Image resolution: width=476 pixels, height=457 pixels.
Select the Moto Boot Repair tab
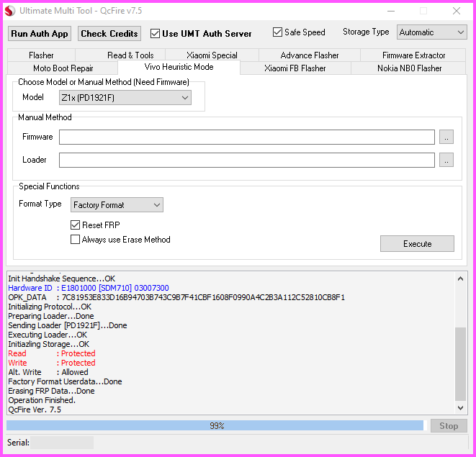coord(63,68)
